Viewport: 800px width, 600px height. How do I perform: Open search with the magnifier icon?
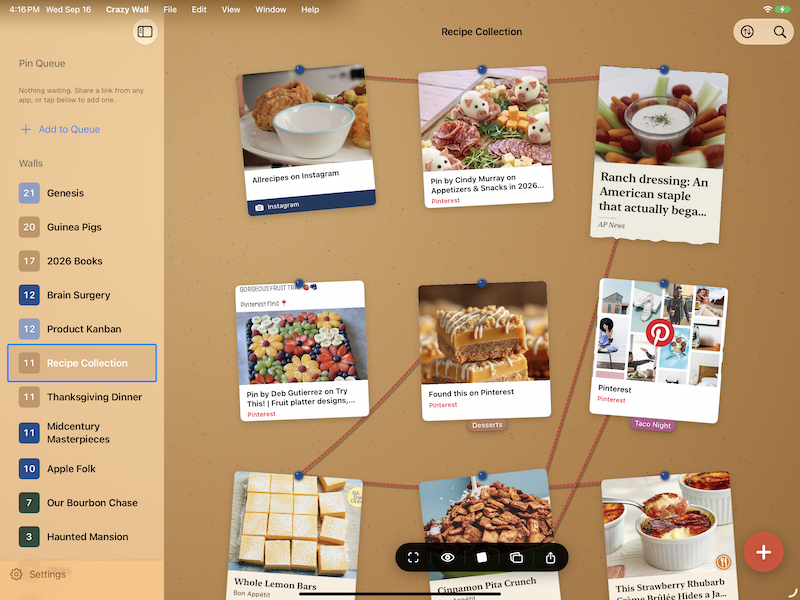pos(780,32)
